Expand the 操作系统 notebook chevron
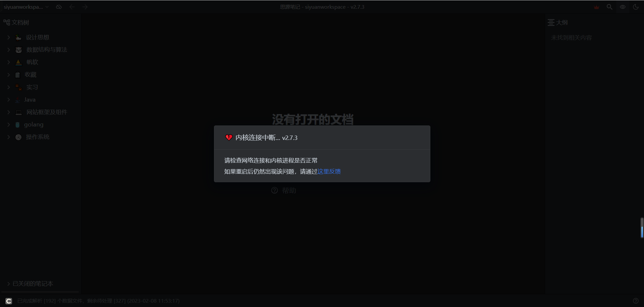This screenshot has height=307, width=644. [x=9, y=137]
